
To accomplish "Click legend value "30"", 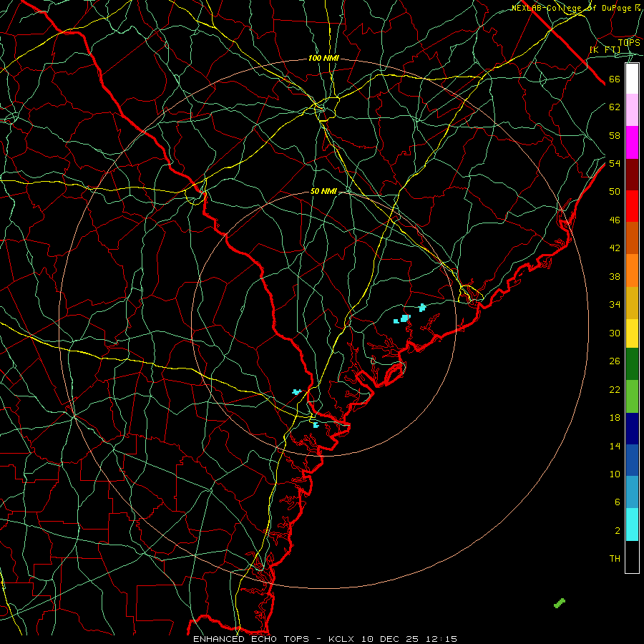I will coord(615,333).
